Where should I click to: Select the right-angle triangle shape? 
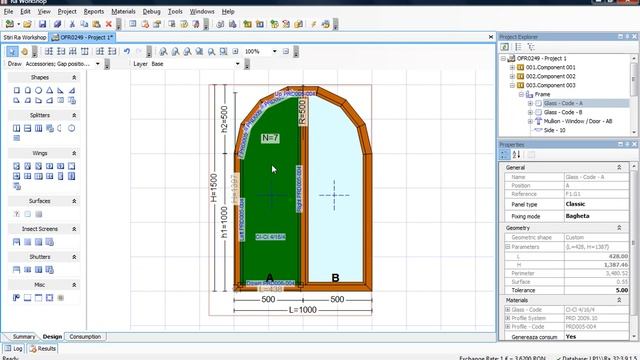(x=60, y=90)
